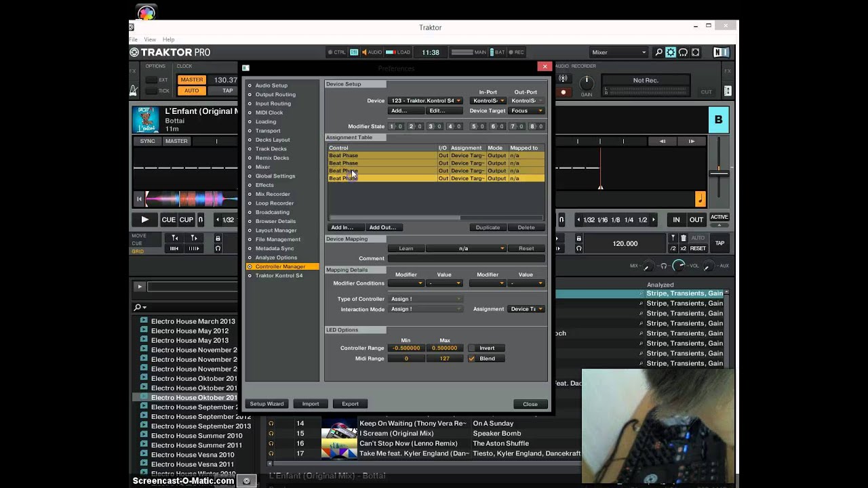Click the deck A headphone tick icon
Image resolution: width=868 pixels, height=488 pixels.
pos(218,248)
